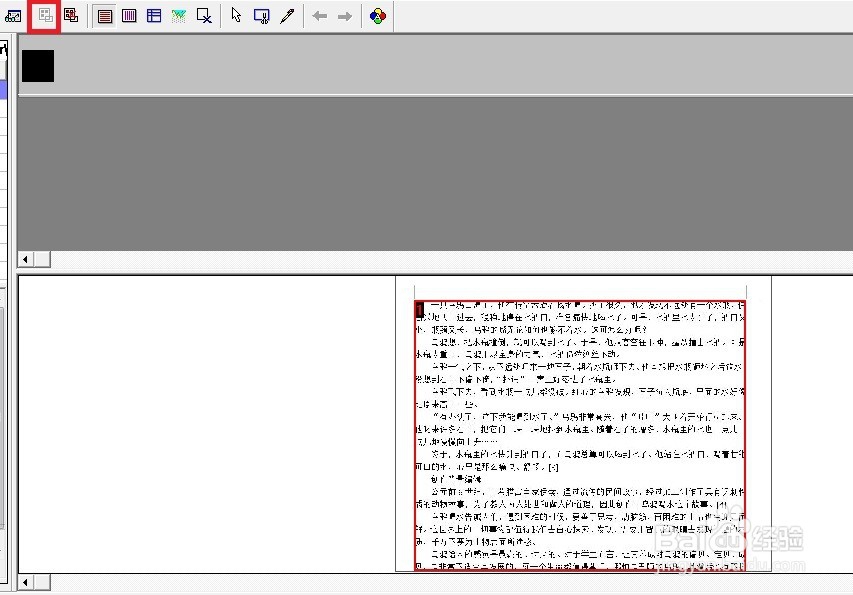Screen dimensions: 853x595
Task: Click the left arrow of the upper horizontal scrollbar
Action: click(23, 259)
